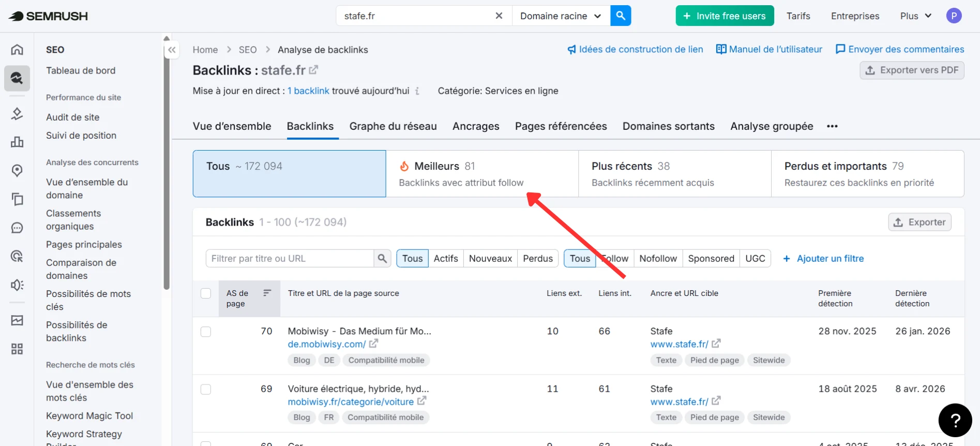Open stafe.fr external link icon in title
The height and width of the screenshot is (446, 980).
pyautogui.click(x=313, y=69)
